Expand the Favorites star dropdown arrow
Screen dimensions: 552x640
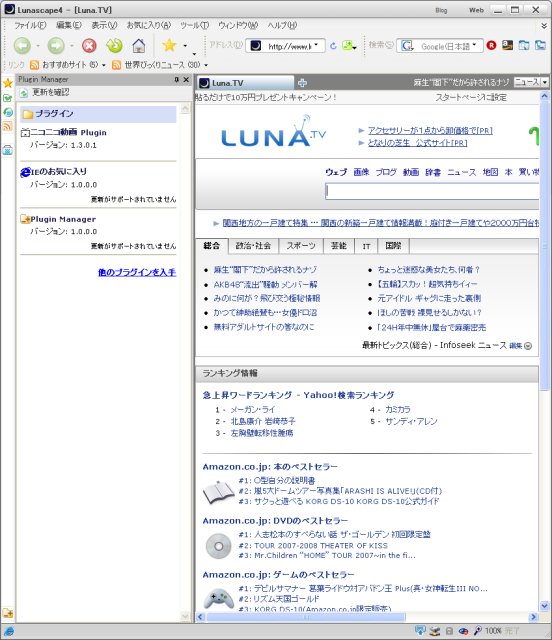pyautogui.click(x=185, y=46)
